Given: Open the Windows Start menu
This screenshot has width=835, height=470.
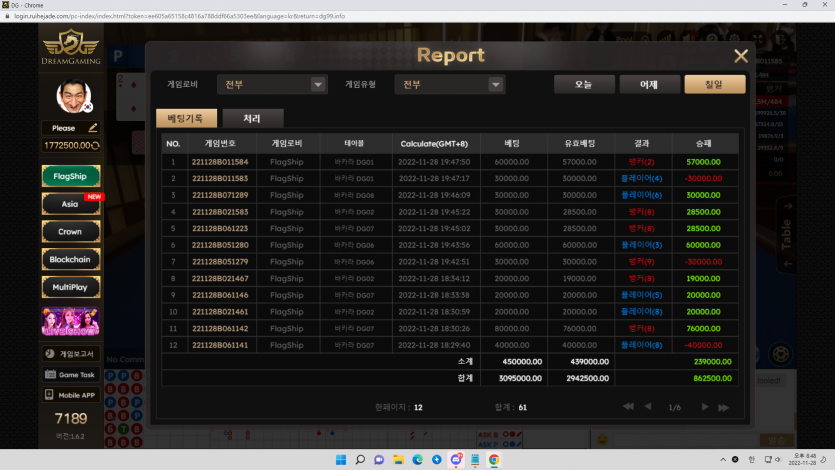Looking at the screenshot, I should point(341,459).
